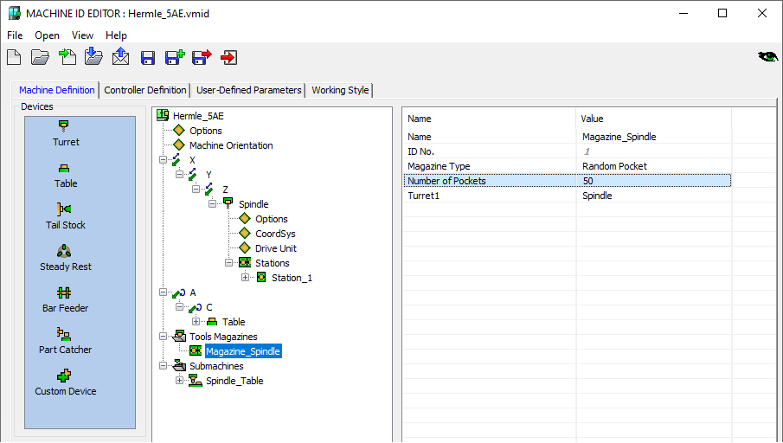Click the red arrow exit icon
Viewport: 783px width, 443px height.
pos(229,57)
